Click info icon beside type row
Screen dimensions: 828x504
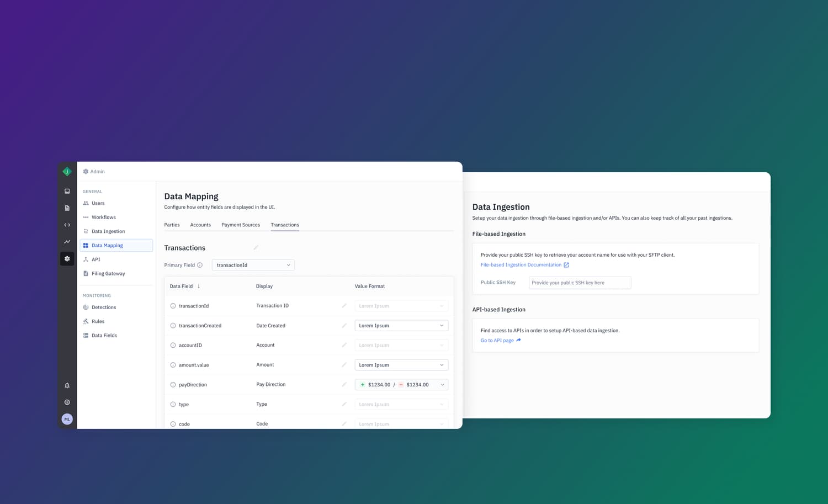tap(173, 405)
